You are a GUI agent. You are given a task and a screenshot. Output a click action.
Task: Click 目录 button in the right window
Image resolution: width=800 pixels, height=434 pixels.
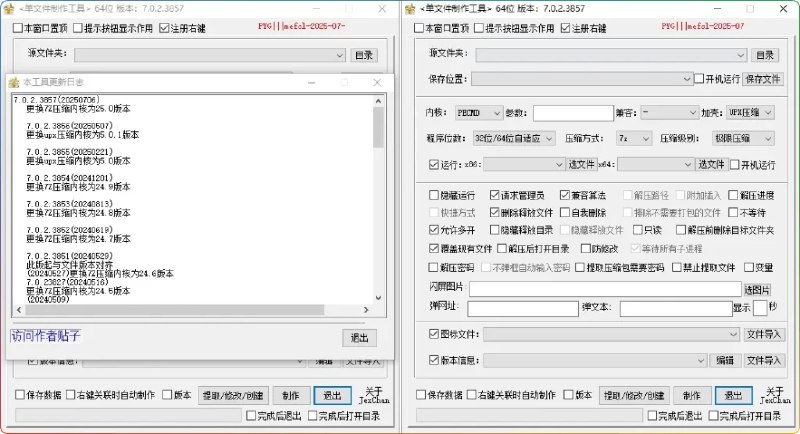click(x=765, y=55)
